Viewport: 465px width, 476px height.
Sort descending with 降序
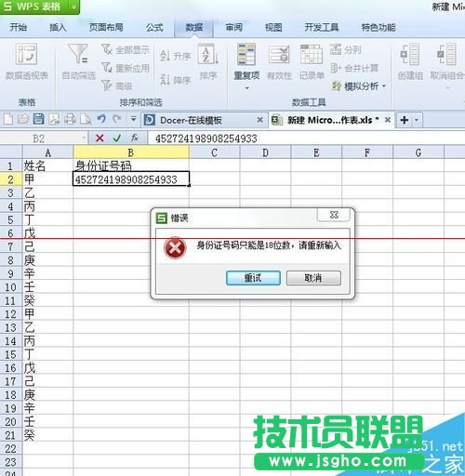pos(175,80)
